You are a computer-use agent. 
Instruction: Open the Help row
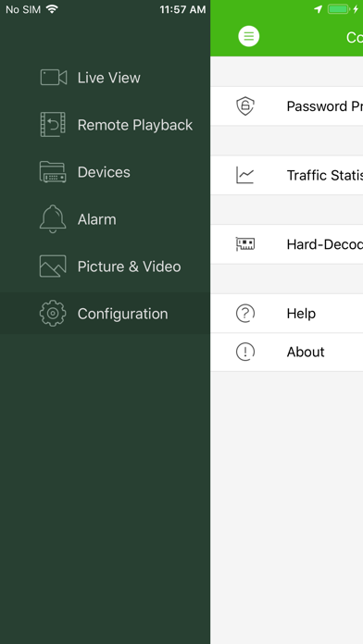(x=286, y=314)
